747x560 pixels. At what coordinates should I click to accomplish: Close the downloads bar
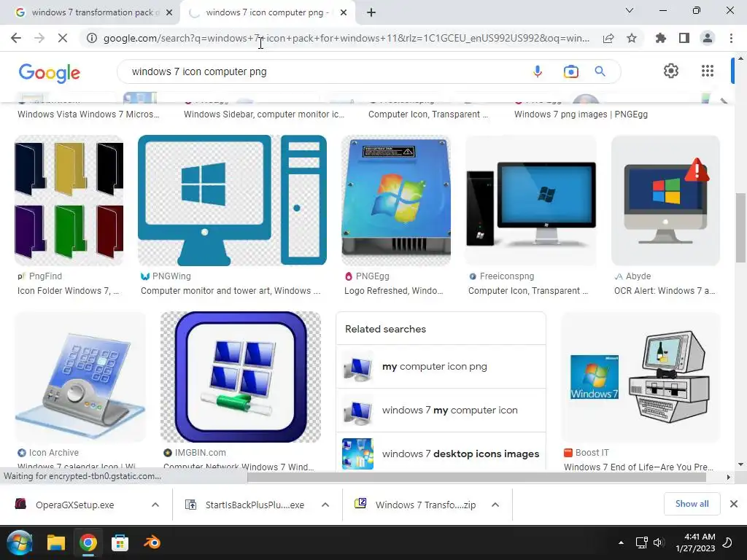734,504
